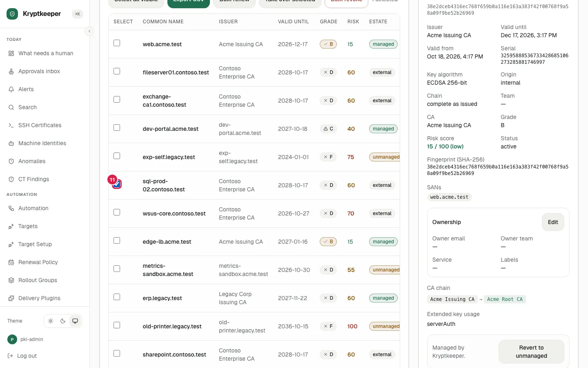Open the edge-lb.acme.test certificate row

point(254,242)
